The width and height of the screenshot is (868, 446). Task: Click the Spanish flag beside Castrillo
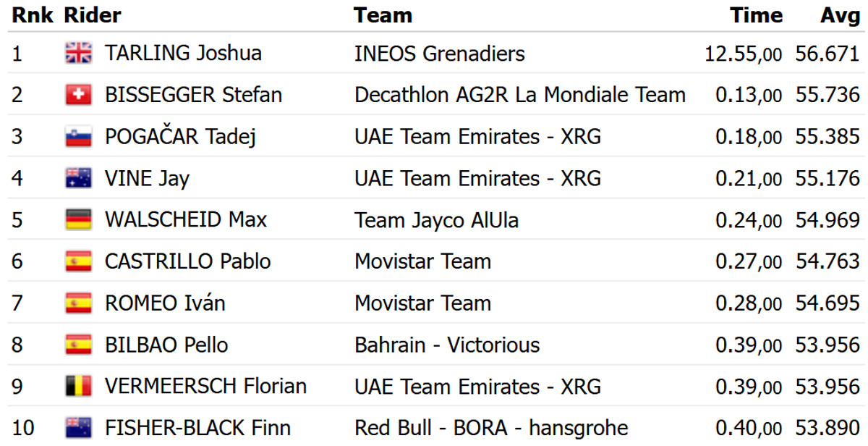coord(78,261)
